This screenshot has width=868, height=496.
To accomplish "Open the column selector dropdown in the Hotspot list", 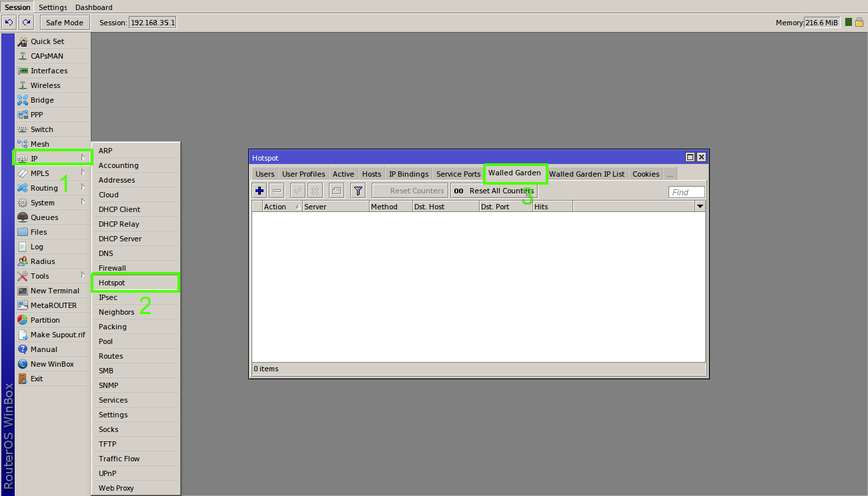I will tap(700, 206).
